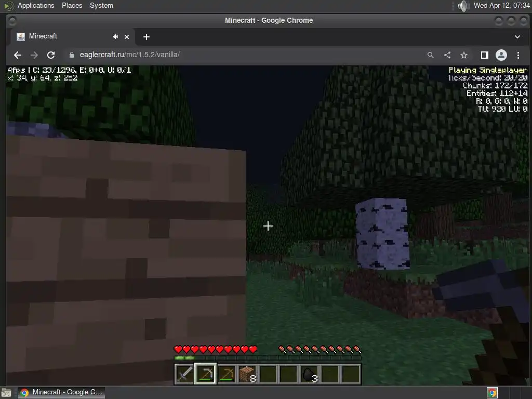The height and width of the screenshot is (399, 532).
Task: Click the health hearts bar
Action: pyautogui.click(x=216, y=349)
